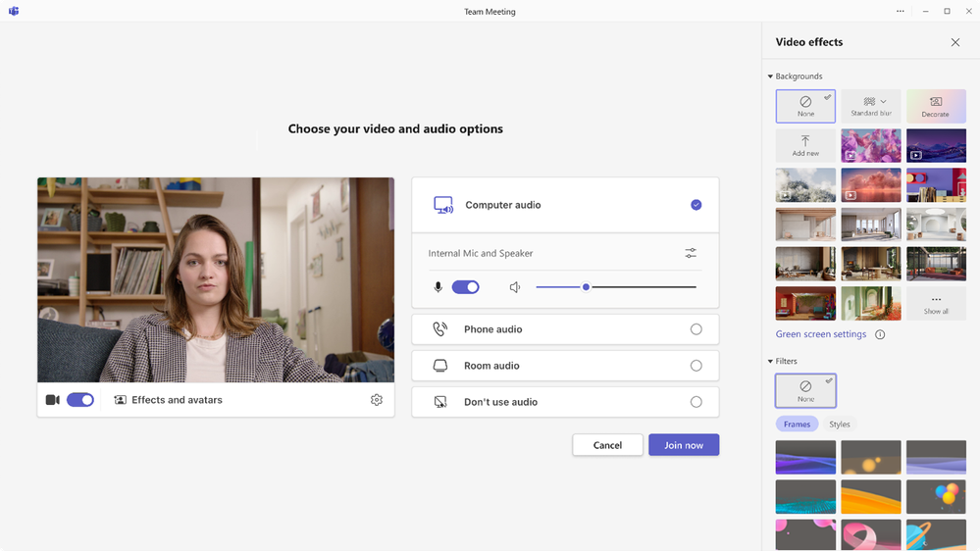
Task: Open the More options ellipsis in title bar
Action: pos(900,11)
